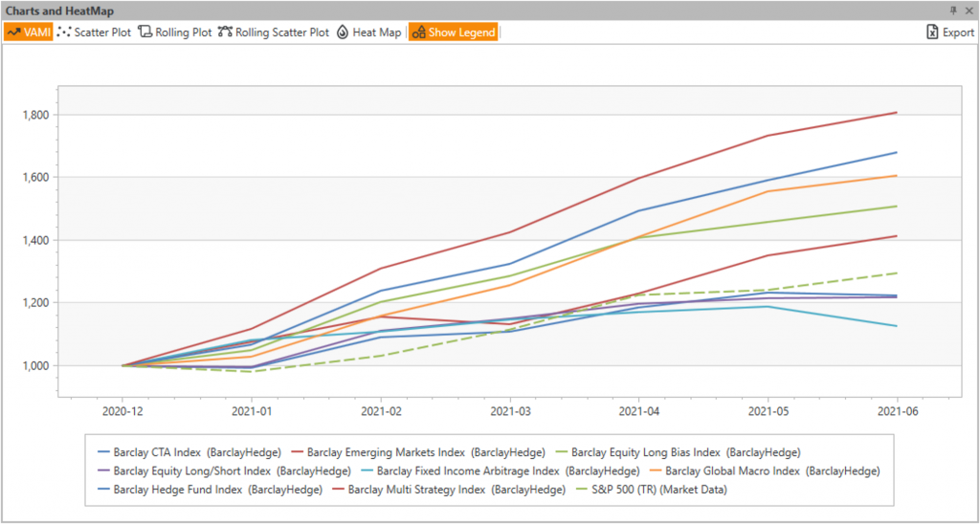Export the chart with Export button
980x524 pixels.
949,33
